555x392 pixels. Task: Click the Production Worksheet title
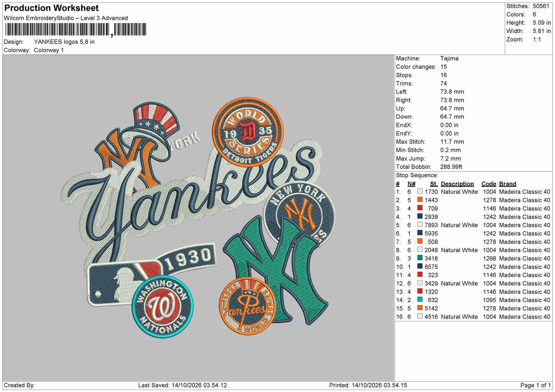[51, 8]
